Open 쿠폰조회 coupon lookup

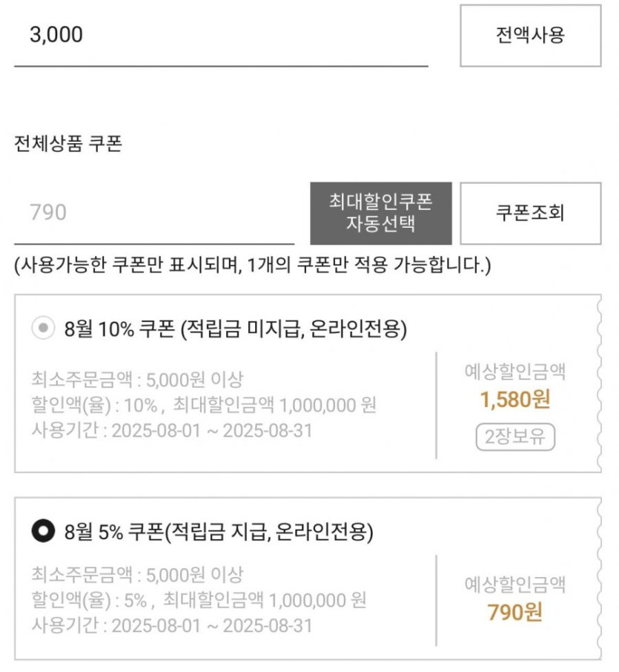click(x=530, y=214)
